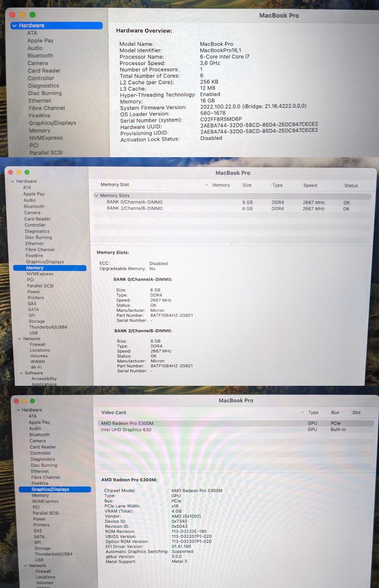Screen dimensions: 379x588
Task: Select Parallel SCSI in the top window sidebar
Action: click(46, 153)
